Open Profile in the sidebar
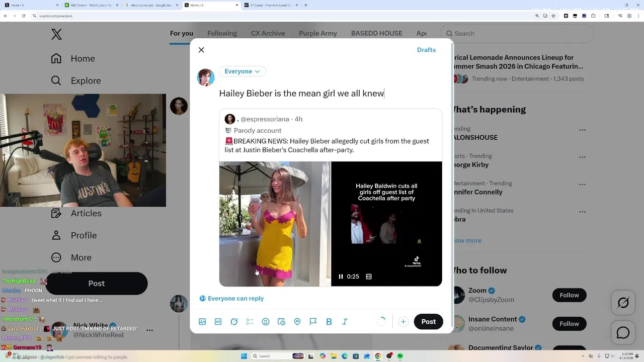Screen dimensions: 644x362 [x=74, y=235]
